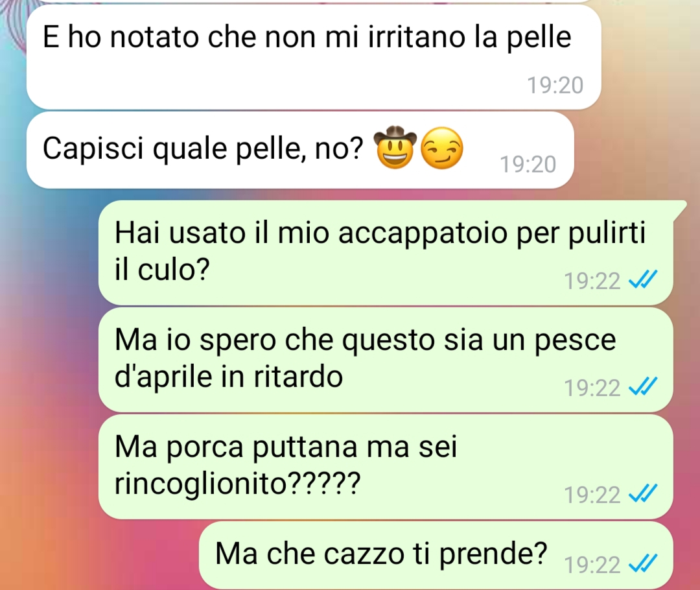The image size is (700, 590).
Task: Tap the blue read ticks on the accappatoio message
Action: tap(643, 280)
